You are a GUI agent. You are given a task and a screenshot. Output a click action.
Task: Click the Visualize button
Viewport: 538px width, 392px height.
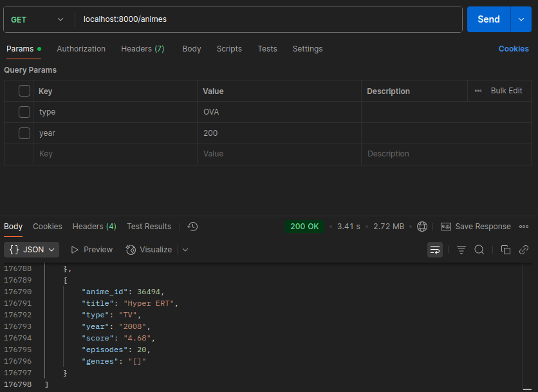[149, 250]
